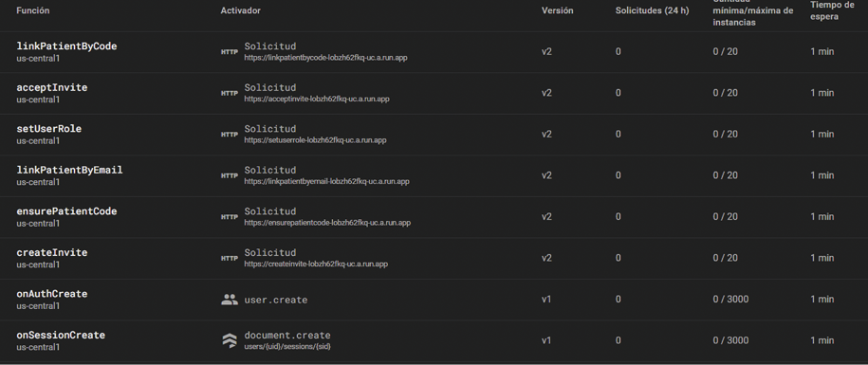This screenshot has height=365, width=868.
Task: Click the Tiempo de espera column header
Action: (832, 10)
